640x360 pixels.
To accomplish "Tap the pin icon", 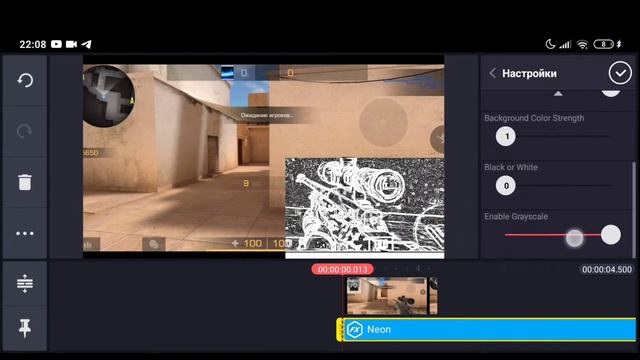I will pyautogui.click(x=25, y=328).
